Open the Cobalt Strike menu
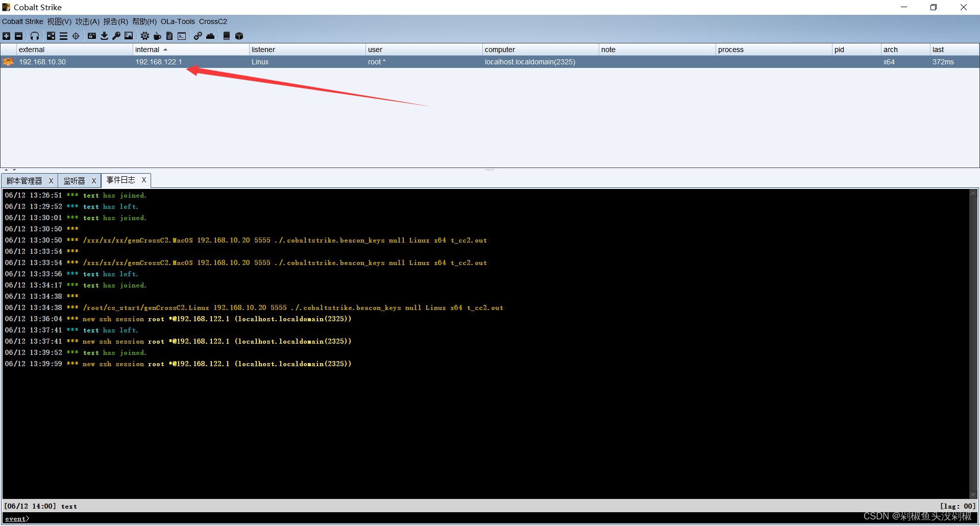The width and height of the screenshot is (980, 526). pos(22,21)
